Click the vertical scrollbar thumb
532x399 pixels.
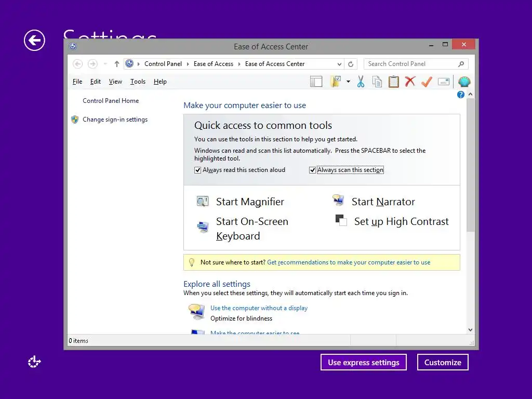470,165
